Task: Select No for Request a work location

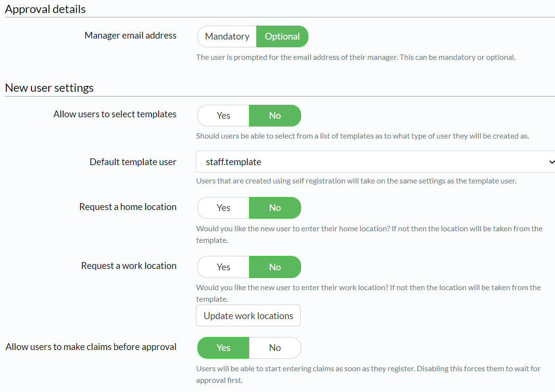Action: tap(275, 267)
